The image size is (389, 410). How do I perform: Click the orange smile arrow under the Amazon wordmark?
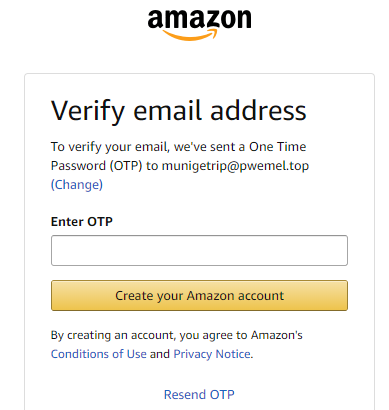point(190,35)
